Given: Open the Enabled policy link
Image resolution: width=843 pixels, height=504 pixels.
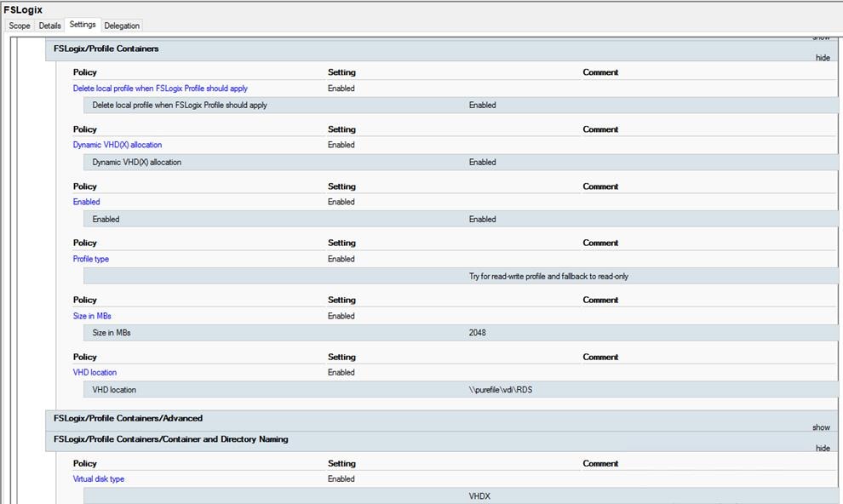Looking at the screenshot, I should 86,202.
